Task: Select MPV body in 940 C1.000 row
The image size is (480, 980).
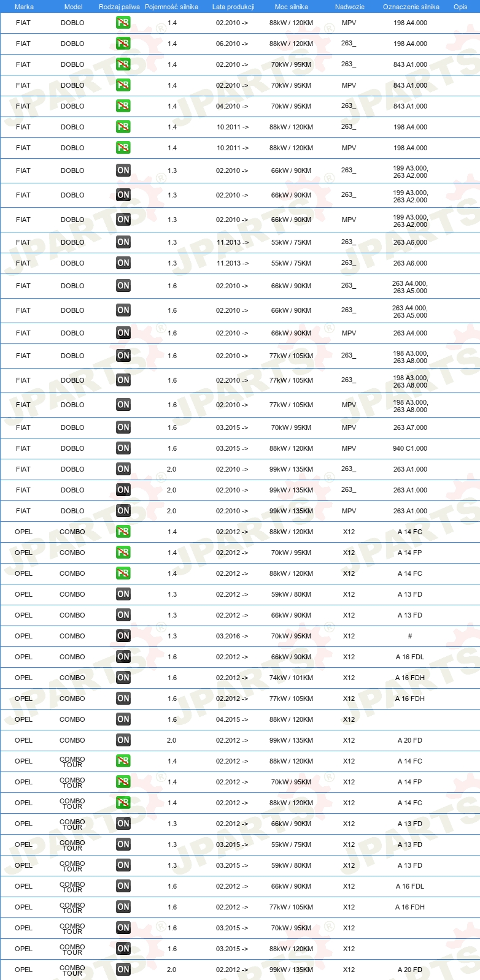Action: tap(349, 448)
